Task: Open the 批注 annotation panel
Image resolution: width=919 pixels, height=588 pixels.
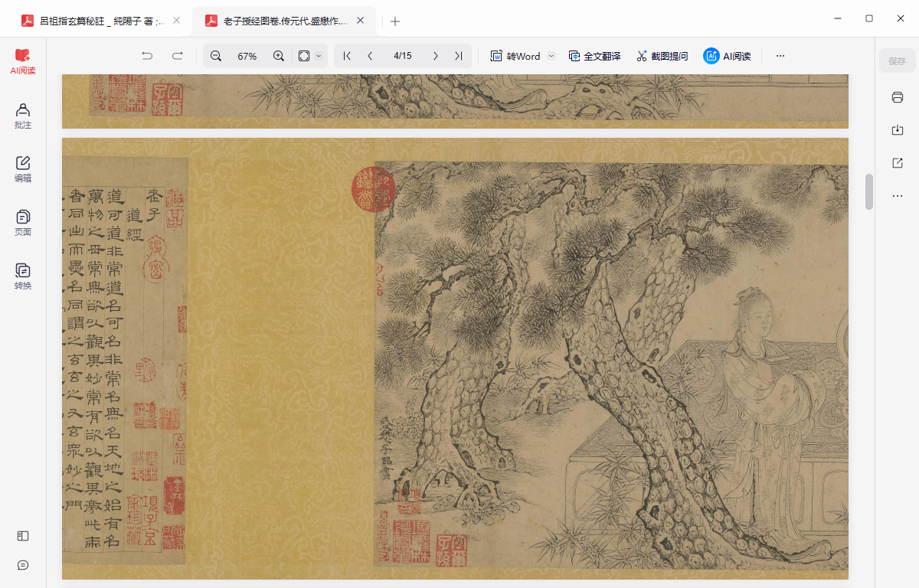Action: point(23,116)
